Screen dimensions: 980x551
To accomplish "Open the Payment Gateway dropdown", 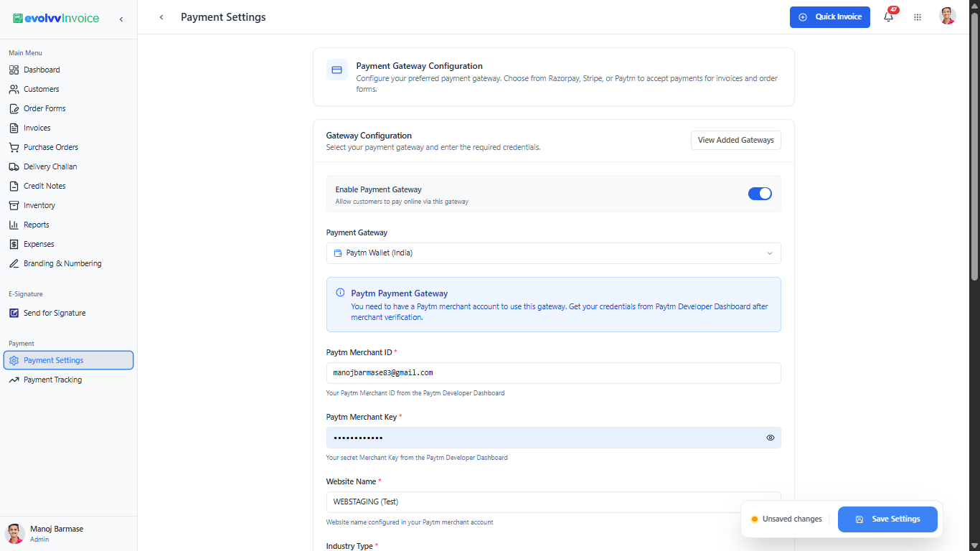I will (554, 253).
